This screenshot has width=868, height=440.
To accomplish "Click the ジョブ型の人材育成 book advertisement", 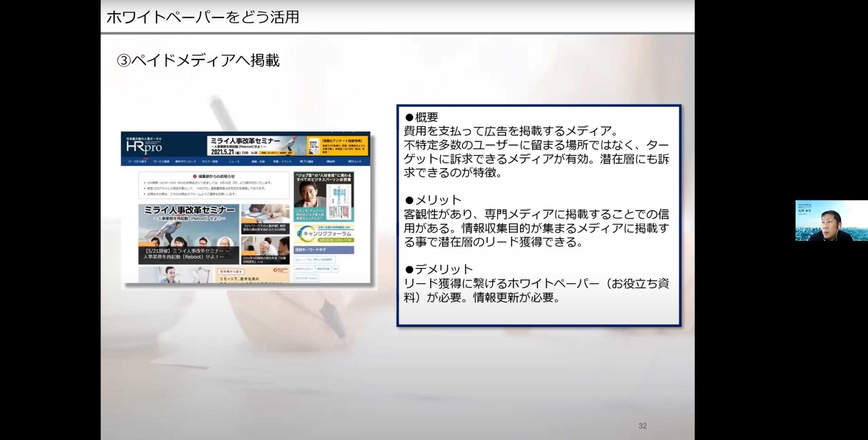I will tap(324, 196).
